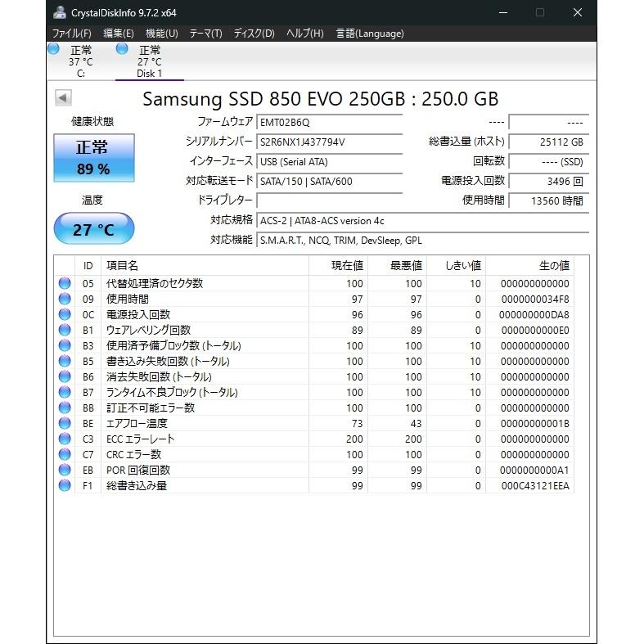The width and height of the screenshot is (644, 644).
Task: Click the 最悪値 column header
Action: click(x=398, y=266)
